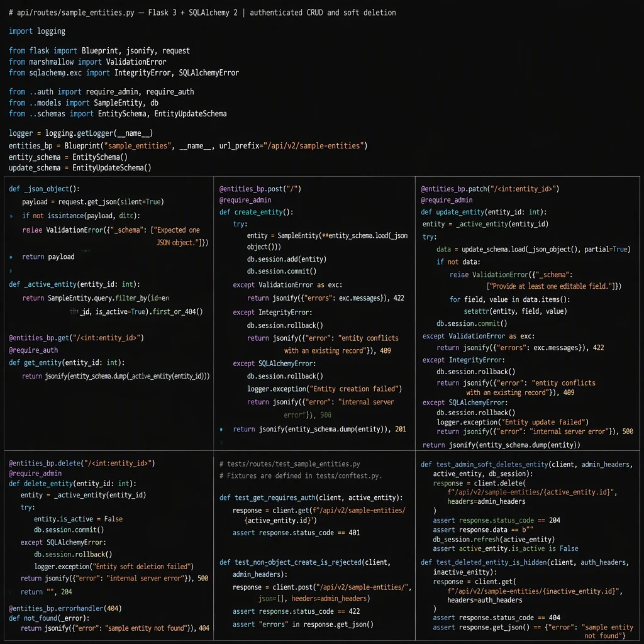Click 'assert response.status_code == 401' line
Viewport: 644px width, 644px height.
[x=296, y=533]
